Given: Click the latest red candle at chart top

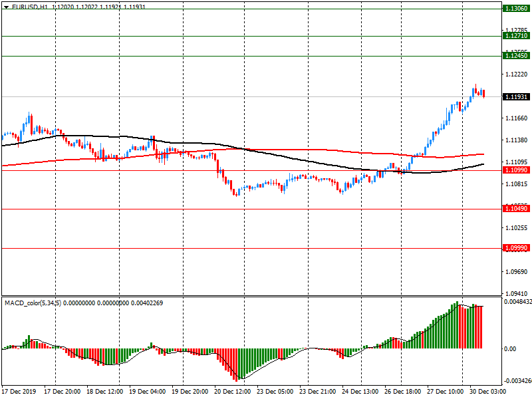Looking at the screenshot, I should (x=484, y=93).
